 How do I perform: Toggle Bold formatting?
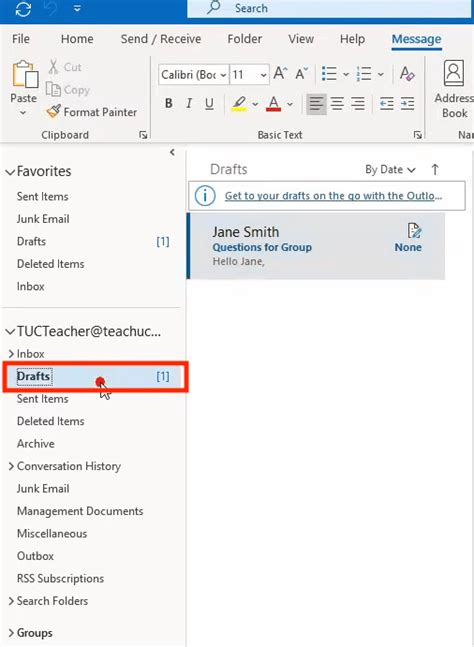click(x=168, y=103)
